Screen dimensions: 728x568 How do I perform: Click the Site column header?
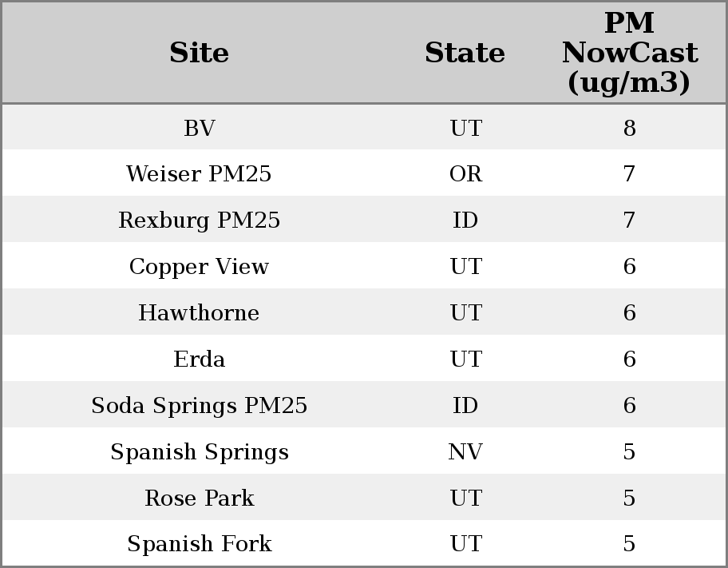[199, 53]
